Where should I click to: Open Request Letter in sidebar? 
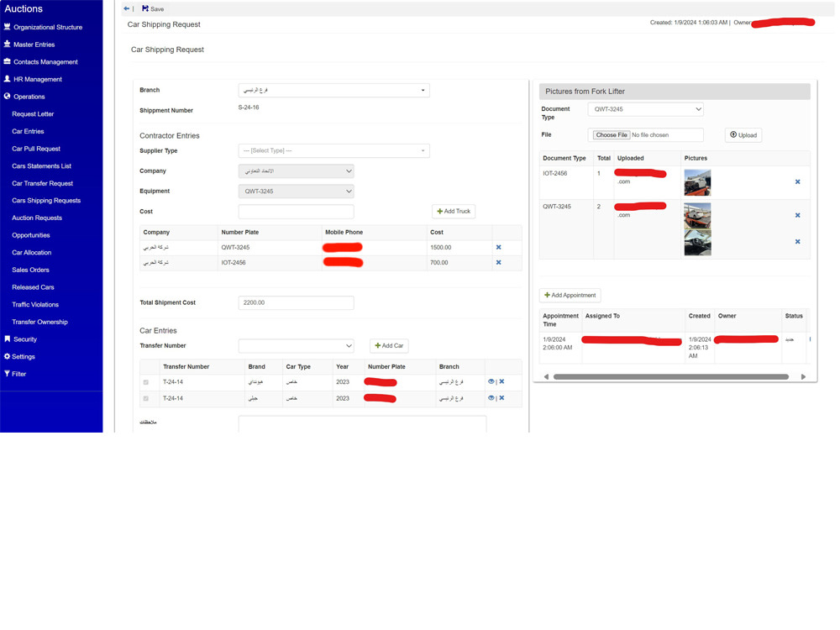(33, 114)
